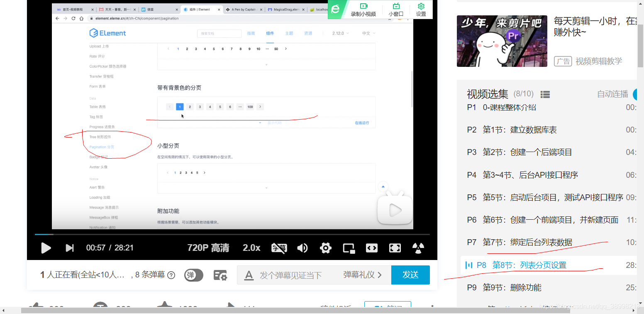Open danmaku display settings icon
This screenshot has height=314, width=644.
point(220,275)
